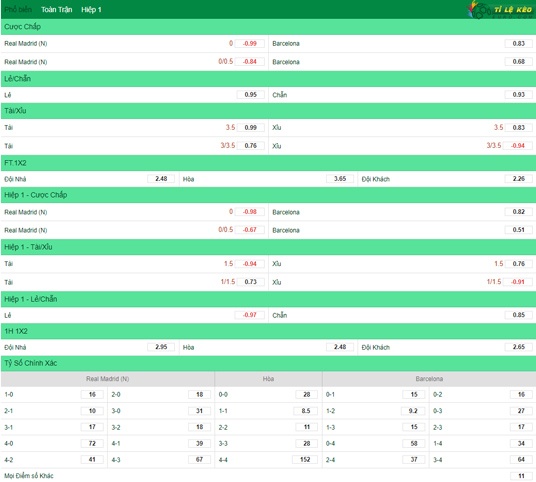536x482 pixels.
Task: Pick correct score 2-0 odds 18
Action: [199, 394]
